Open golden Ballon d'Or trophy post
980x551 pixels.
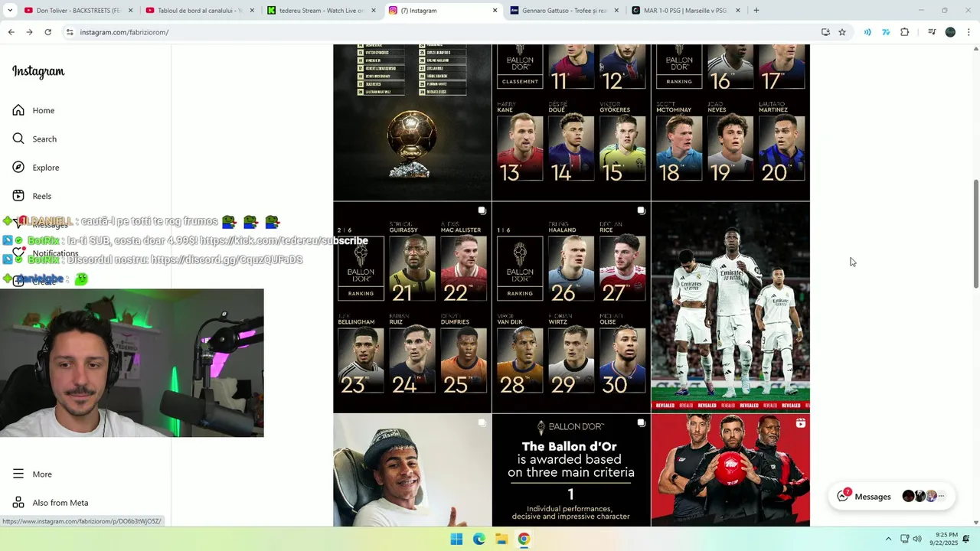(x=412, y=122)
